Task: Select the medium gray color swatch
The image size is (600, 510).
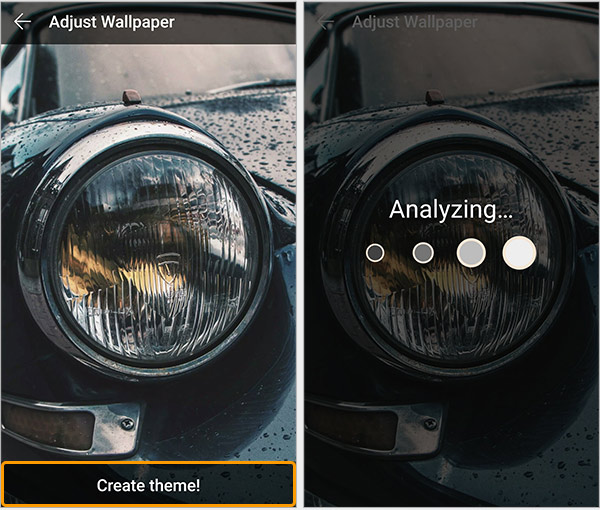Action: click(x=423, y=253)
